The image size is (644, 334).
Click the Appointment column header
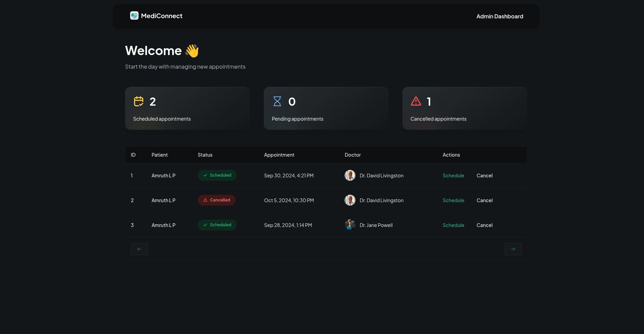(279, 155)
